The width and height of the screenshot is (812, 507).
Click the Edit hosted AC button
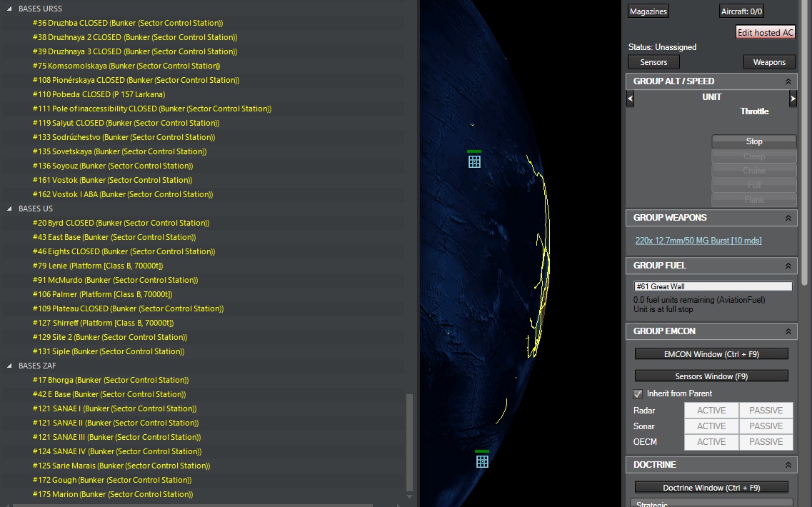click(765, 33)
